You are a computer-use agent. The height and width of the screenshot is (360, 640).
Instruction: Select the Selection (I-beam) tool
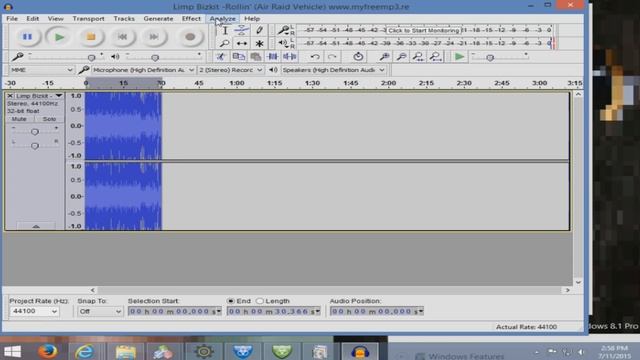pos(225,30)
